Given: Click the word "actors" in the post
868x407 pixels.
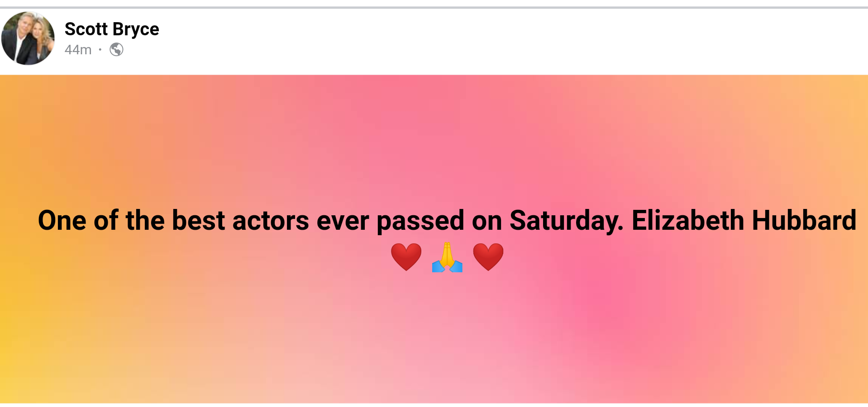Looking at the screenshot, I should (x=271, y=221).
